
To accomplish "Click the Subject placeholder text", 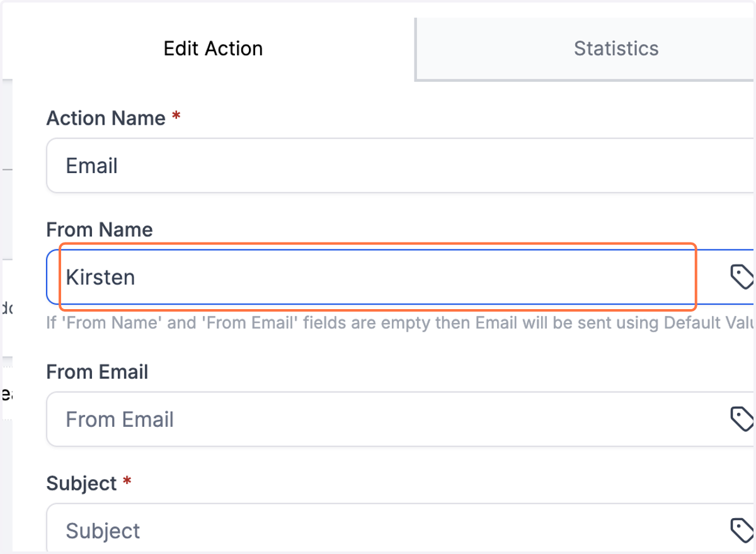I will [103, 531].
